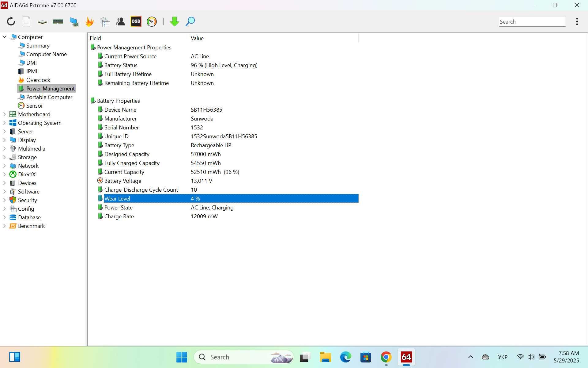
Task: Click the motherboard/BIOS update toolbar icon
Action: coord(42,22)
